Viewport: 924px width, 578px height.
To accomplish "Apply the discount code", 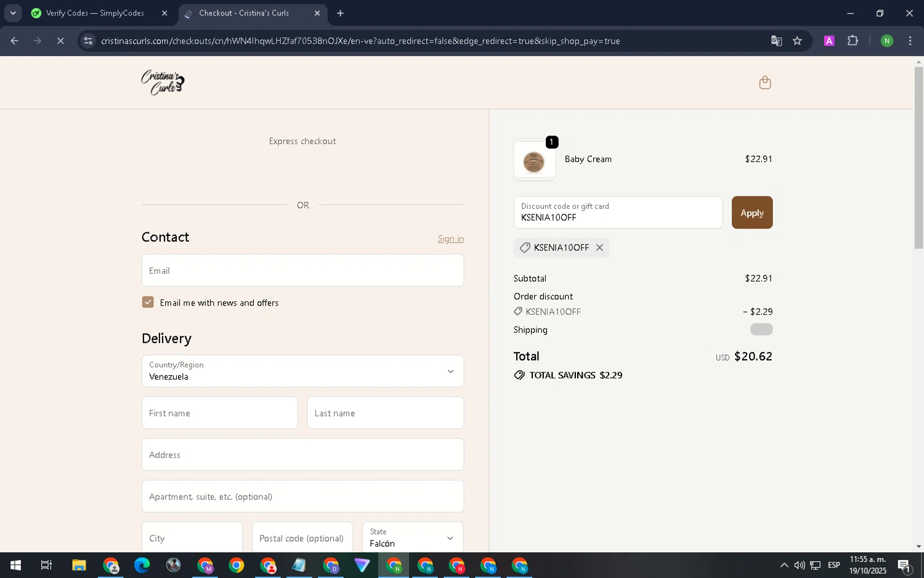I will pos(752,213).
